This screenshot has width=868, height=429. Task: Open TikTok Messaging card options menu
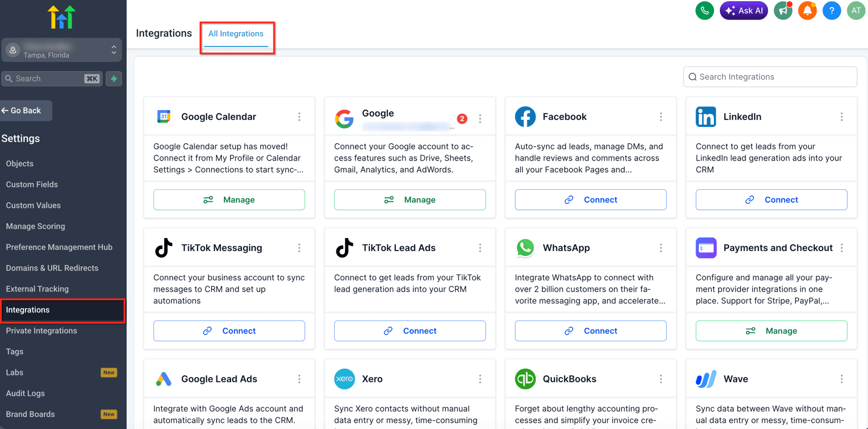point(299,248)
